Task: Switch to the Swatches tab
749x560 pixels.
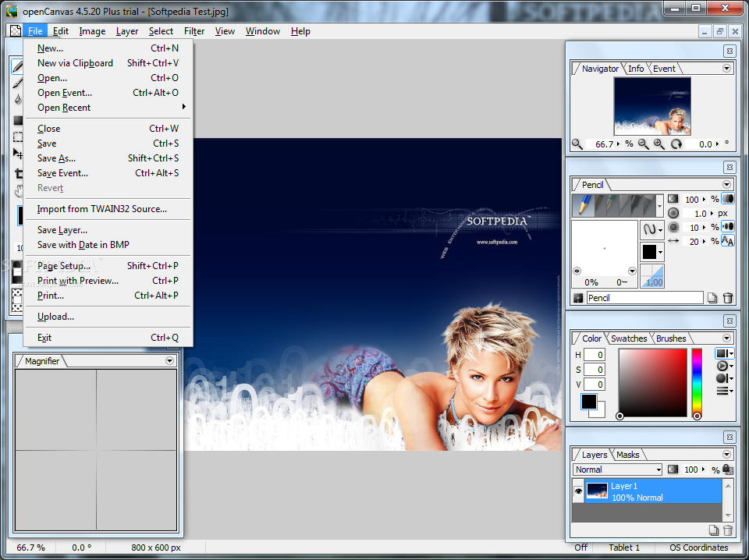Action: [x=629, y=338]
